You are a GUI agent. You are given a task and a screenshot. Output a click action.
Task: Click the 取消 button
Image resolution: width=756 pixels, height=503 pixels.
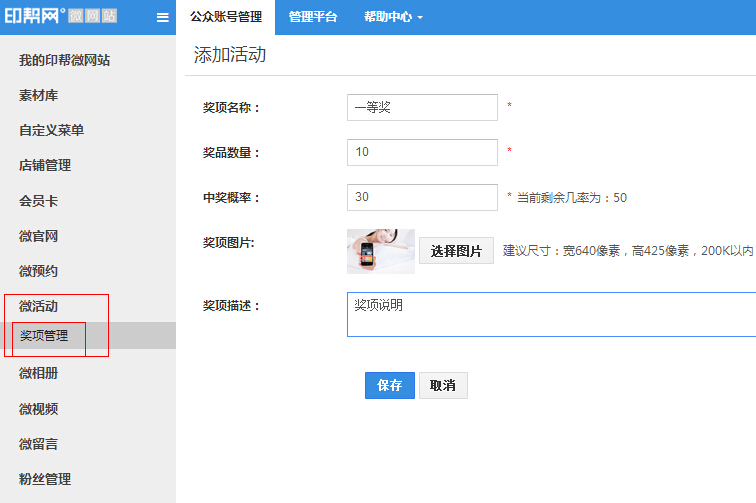click(443, 385)
